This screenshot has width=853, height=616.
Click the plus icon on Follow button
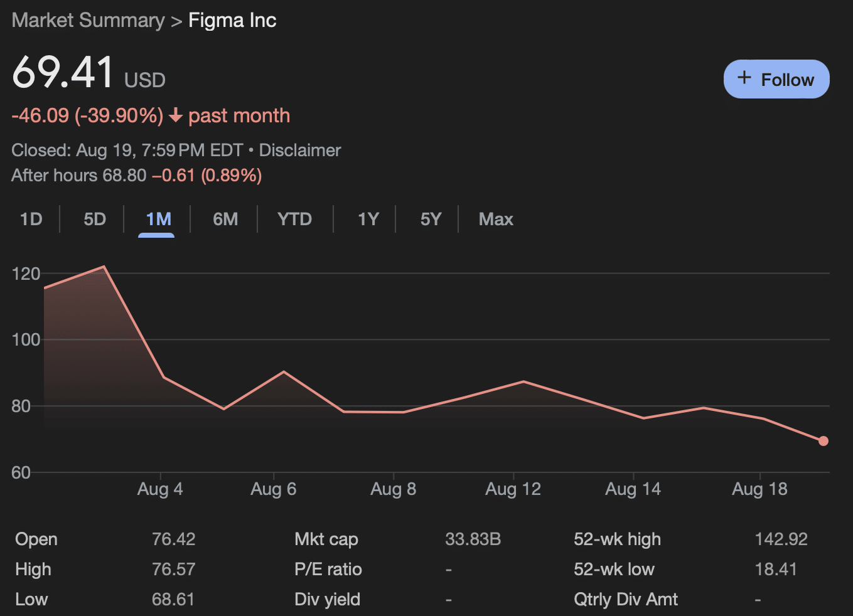(x=744, y=78)
